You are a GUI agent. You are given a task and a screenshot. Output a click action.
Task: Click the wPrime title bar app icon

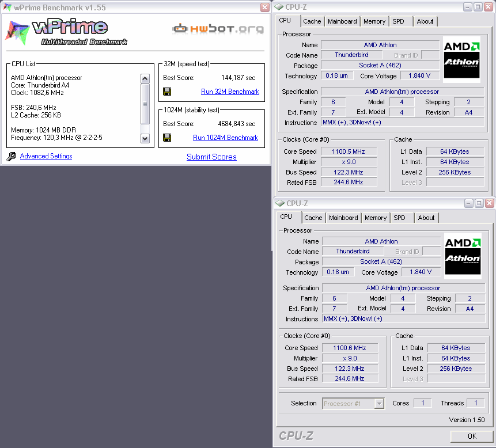(7, 7)
